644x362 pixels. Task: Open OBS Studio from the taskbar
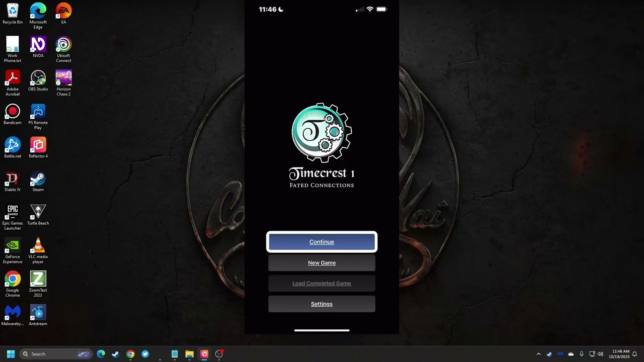pyautogui.click(x=219, y=354)
